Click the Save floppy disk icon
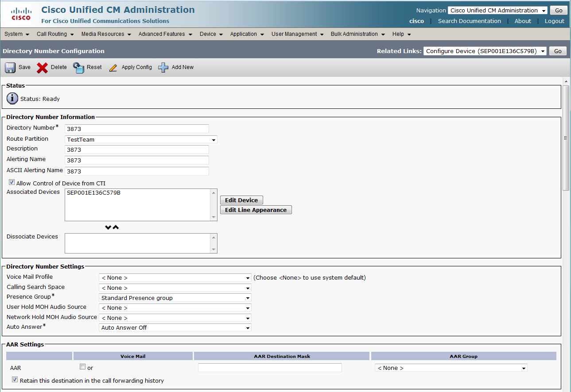This screenshot has width=571, height=392. click(10, 68)
